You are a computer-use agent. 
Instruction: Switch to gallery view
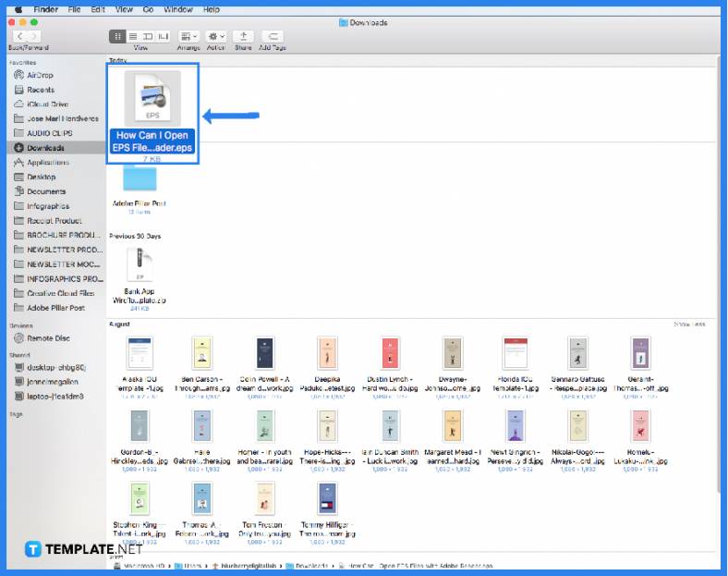163,36
